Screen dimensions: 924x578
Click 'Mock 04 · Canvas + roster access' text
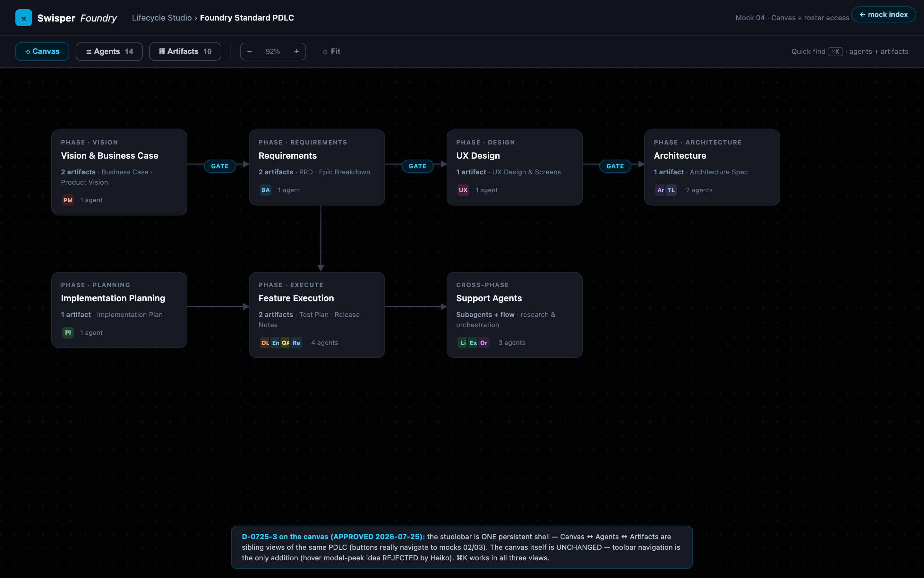tap(792, 18)
